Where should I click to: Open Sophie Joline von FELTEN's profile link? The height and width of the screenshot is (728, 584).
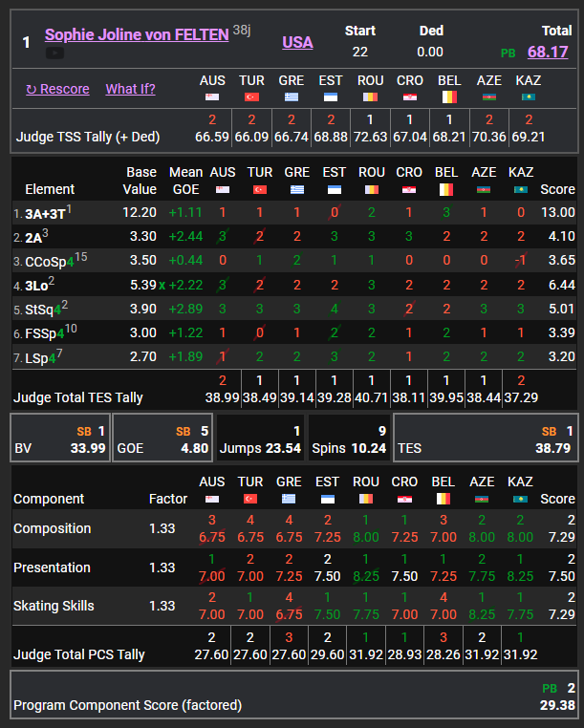[x=137, y=34]
